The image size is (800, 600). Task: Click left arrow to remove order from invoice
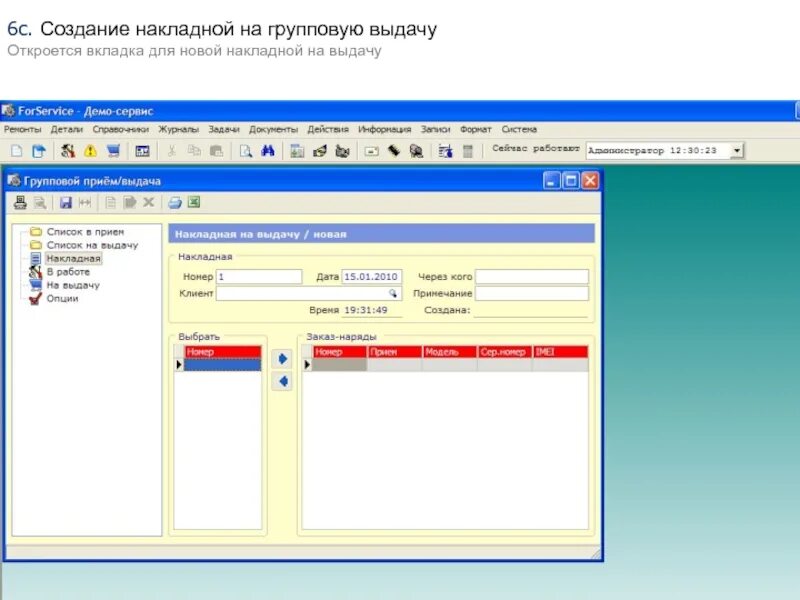click(x=282, y=381)
